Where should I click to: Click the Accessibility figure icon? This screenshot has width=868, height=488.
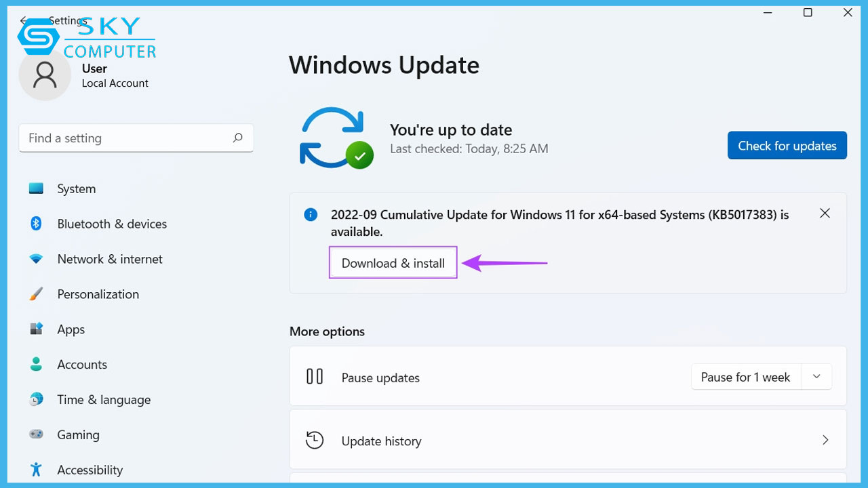pyautogui.click(x=36, y=470)
